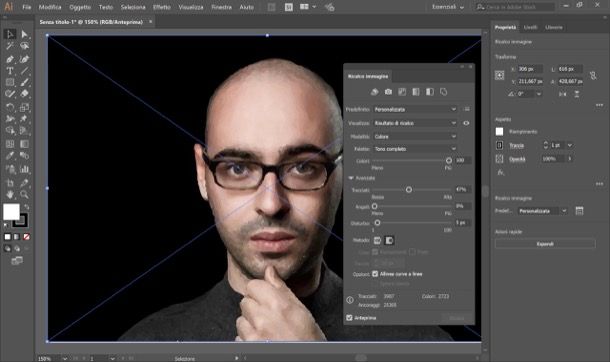The height and width of the screenshot is (362, 610).
Task: Move the Colori slider handle
Action: 449,160
